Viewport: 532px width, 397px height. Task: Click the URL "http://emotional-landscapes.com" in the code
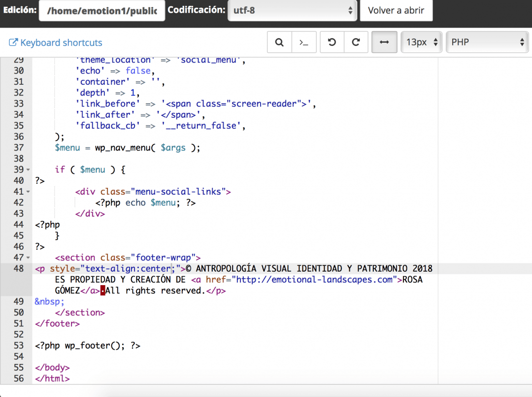[314, 279]
